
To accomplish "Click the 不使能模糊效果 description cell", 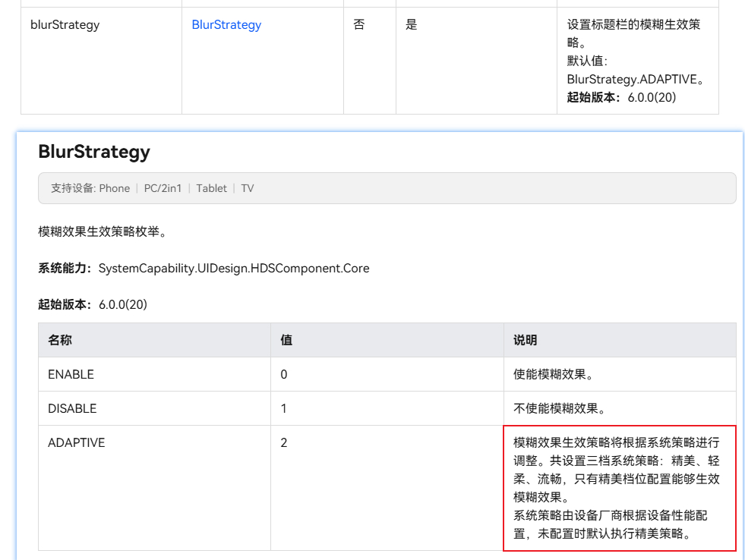I will tap(559, 408).
